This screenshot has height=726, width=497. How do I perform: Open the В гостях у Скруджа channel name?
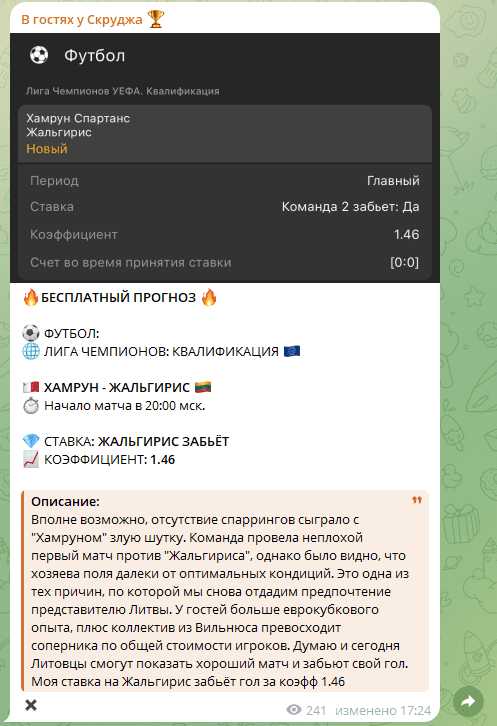pyautogui.click(x=82, y=19)
